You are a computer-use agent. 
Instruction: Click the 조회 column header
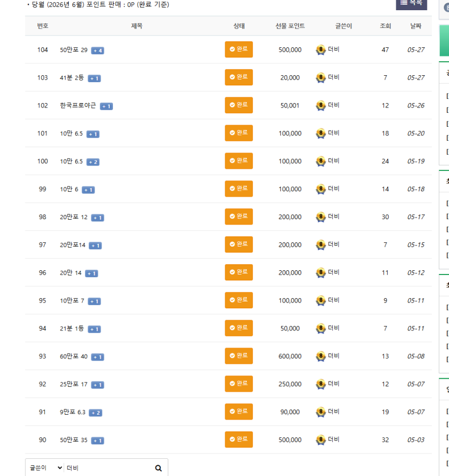385,26
